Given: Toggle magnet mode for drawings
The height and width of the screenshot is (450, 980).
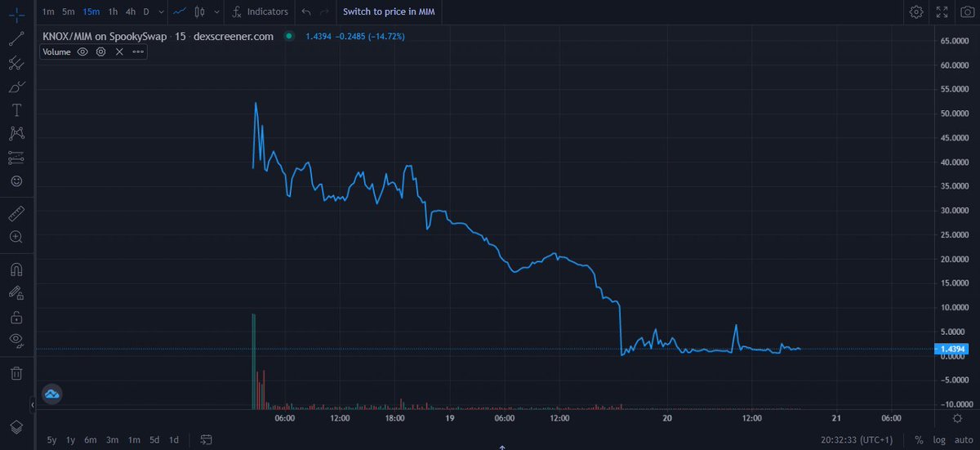Looking at the screenshot, I should point(16,269).
